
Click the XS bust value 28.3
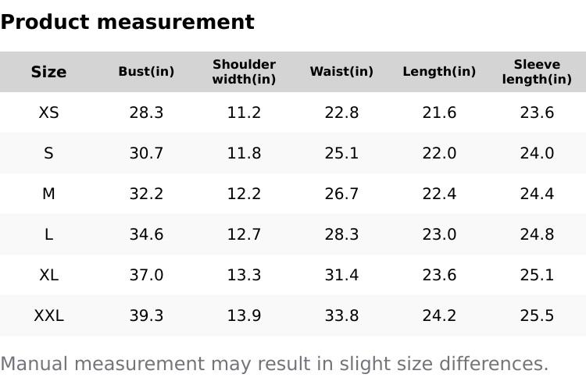point(146,112)
